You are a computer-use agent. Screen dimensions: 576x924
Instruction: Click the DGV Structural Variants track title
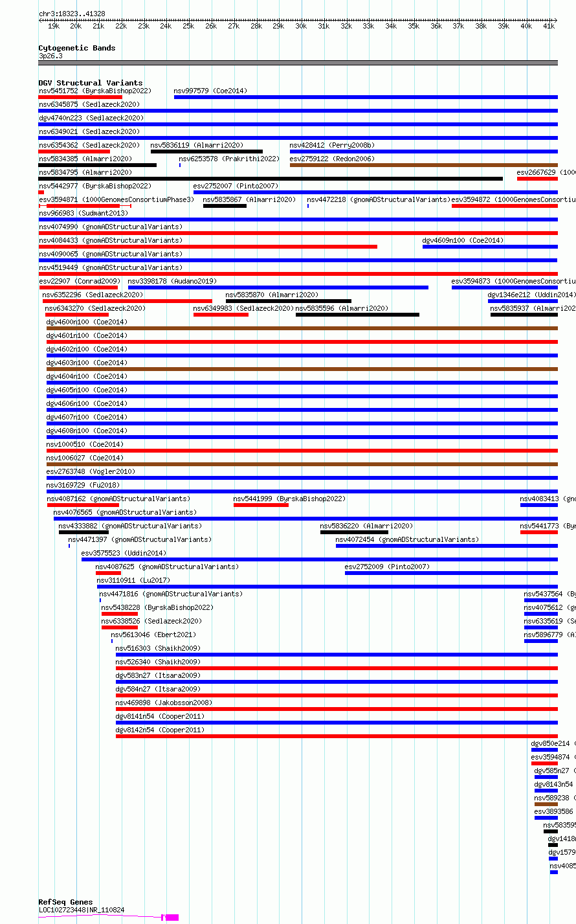(x=90, y=83)
